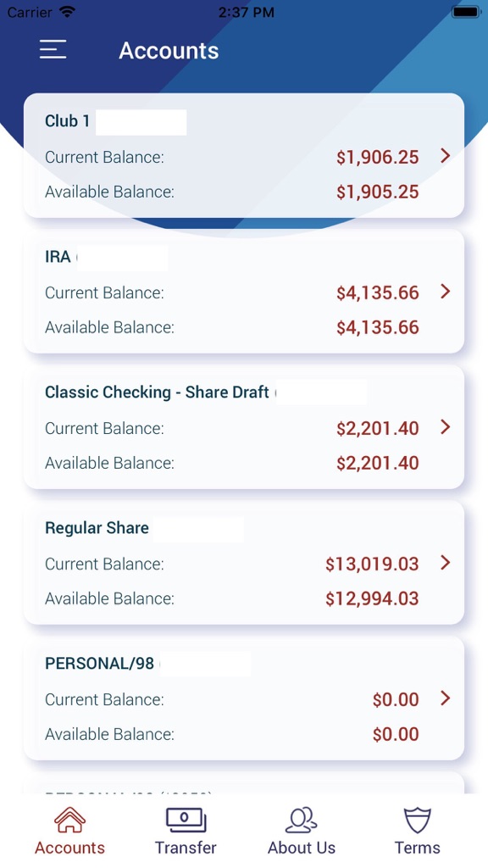Screen dimensions: 488x868
Task: Tap the Accounts house icon
Action: [69, 820]
